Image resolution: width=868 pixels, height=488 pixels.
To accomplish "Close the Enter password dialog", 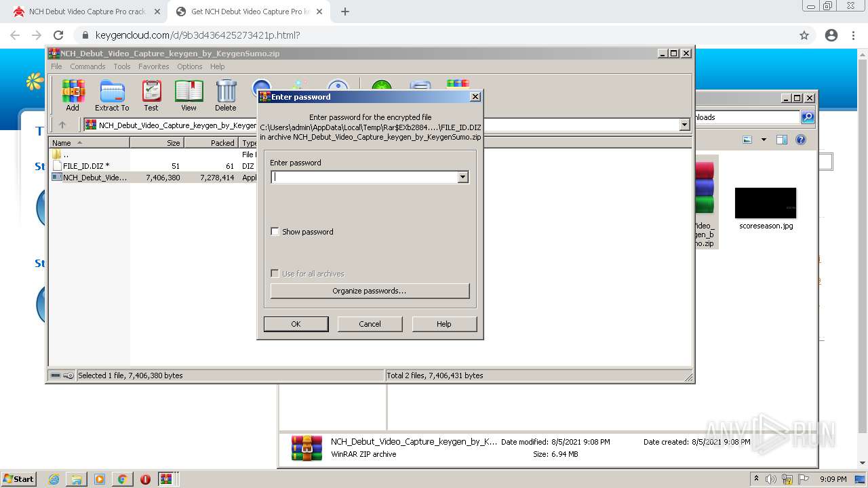I will [475, 97].
